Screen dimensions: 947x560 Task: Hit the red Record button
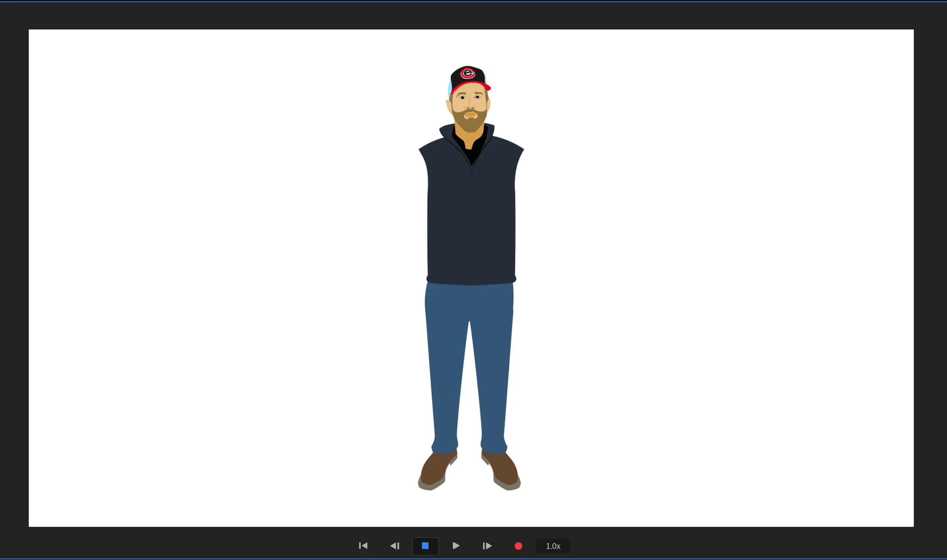pos(518,546)
